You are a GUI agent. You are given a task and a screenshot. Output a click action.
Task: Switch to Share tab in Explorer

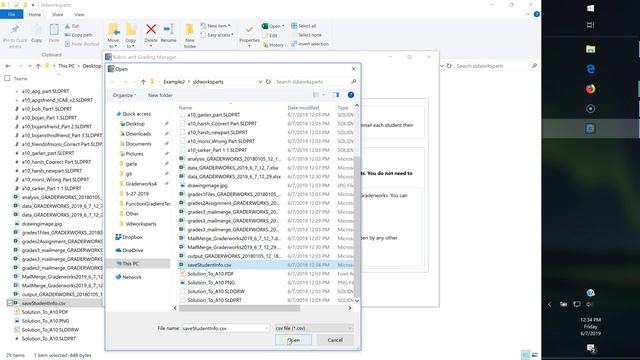(58, 14)
